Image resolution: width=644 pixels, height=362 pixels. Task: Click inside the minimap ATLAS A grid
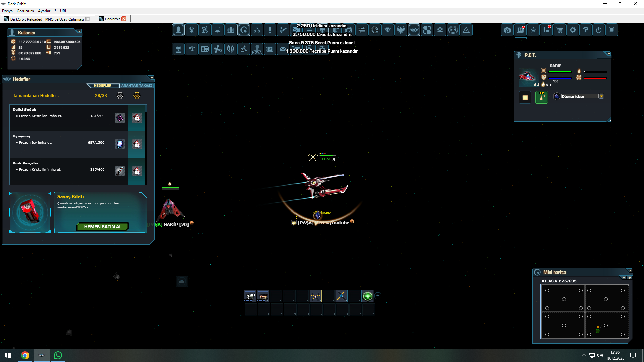coord(585,312)
